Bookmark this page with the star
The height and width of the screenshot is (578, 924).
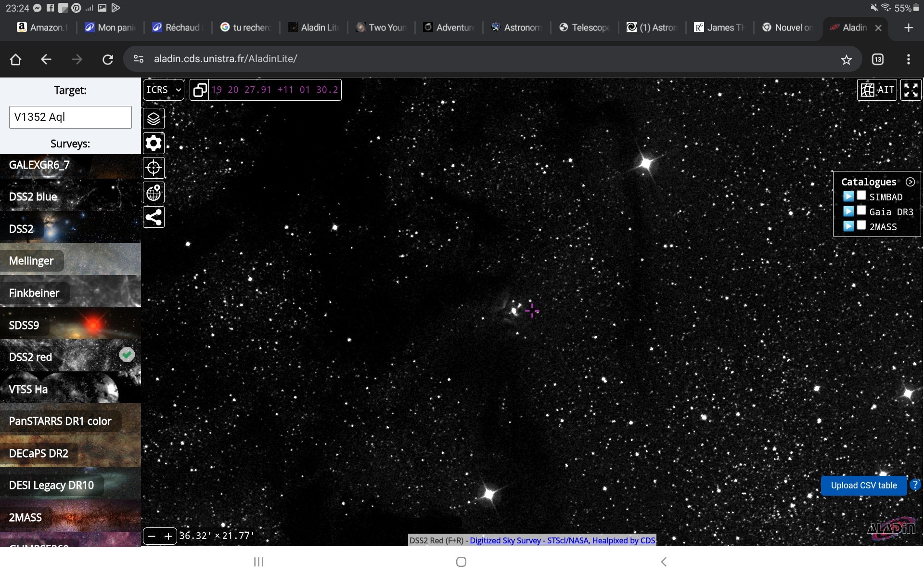(846, 59)
